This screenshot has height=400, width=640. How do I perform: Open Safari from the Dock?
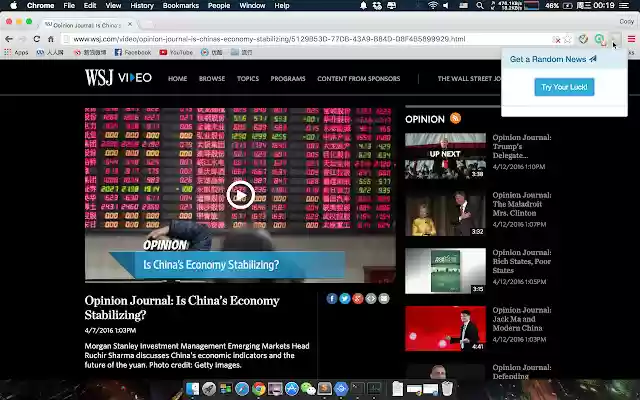[242, 389]
